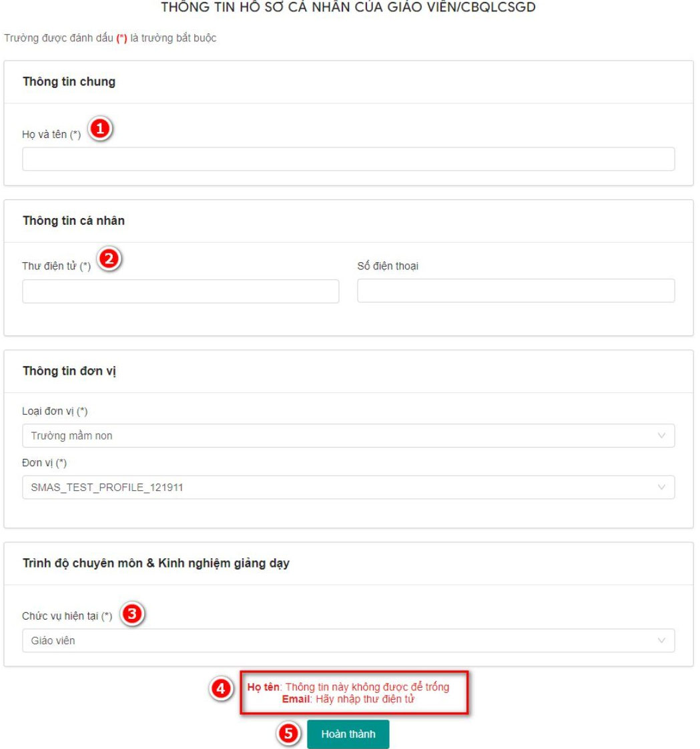Click the Loại đơn vị (*) label
The height and width of the screenshot is (749, 700).
click(x=55, y=412)
